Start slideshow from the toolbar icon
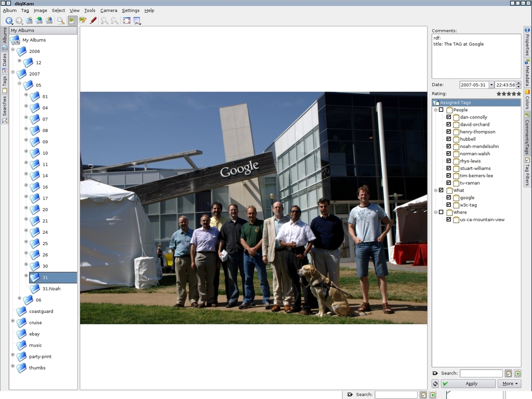Viewport: 532px width, 399px height. [x=137, y=21]
